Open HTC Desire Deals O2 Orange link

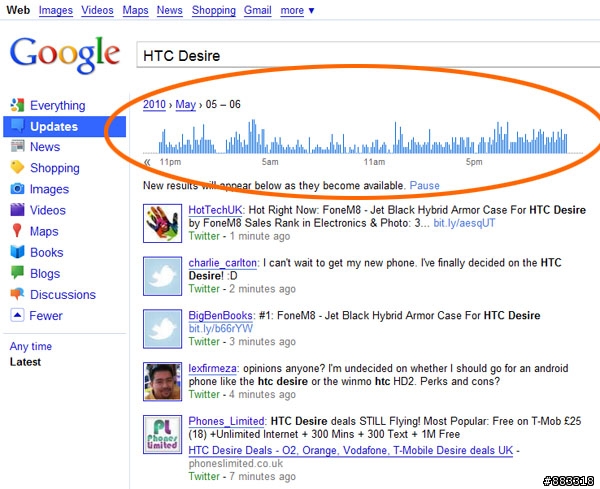pos(351,450)
